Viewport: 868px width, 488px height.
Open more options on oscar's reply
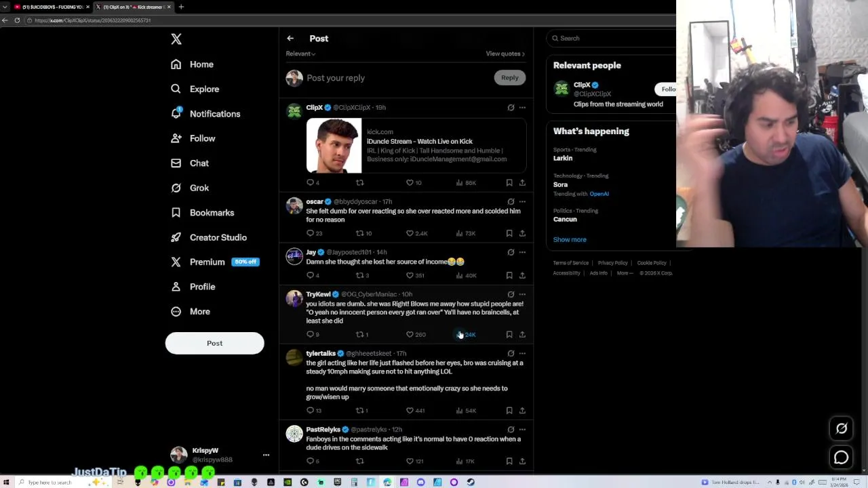(x=522, y=201)
